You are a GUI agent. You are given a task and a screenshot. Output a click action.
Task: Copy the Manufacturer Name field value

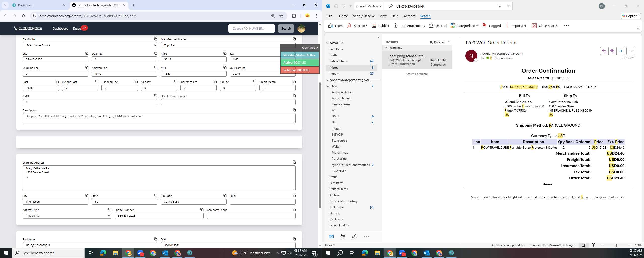pos(294,39)
